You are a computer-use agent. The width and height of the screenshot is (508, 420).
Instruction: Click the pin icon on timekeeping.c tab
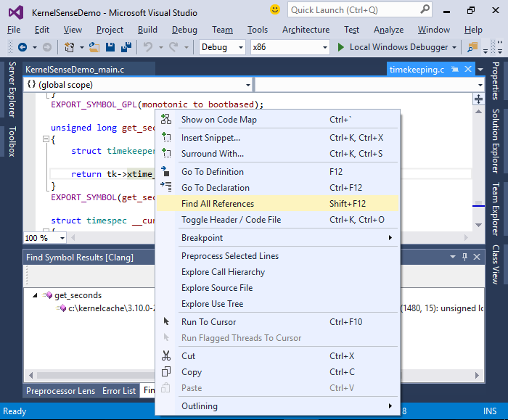(455, 69)
